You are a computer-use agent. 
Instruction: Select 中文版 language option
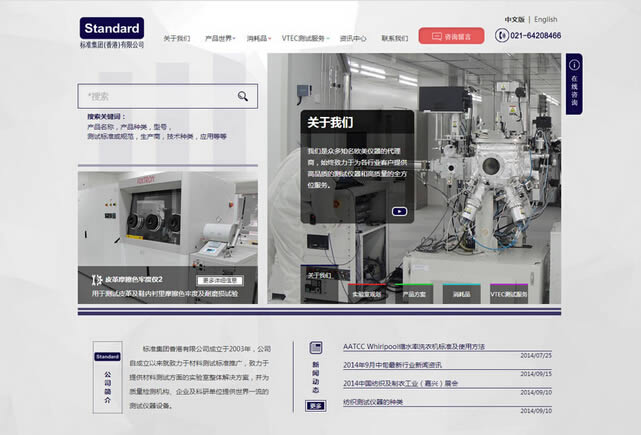point(514,19)
